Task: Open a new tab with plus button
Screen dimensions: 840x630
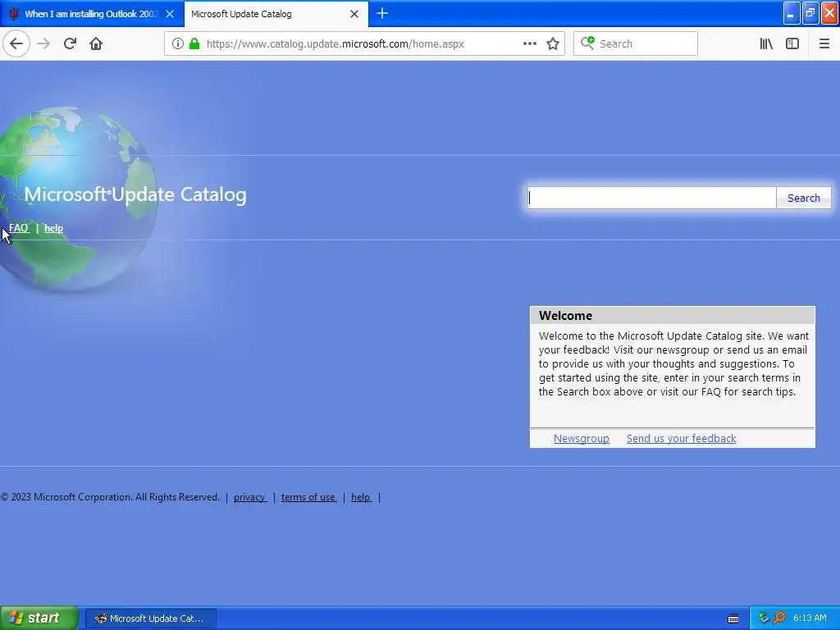Action: (382, 13)
